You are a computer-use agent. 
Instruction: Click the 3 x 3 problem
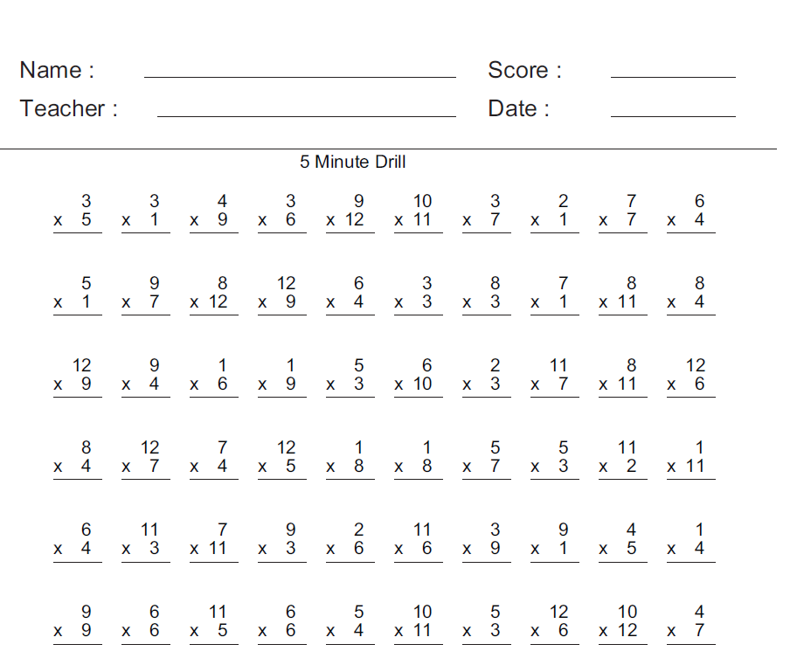(419, 294)
